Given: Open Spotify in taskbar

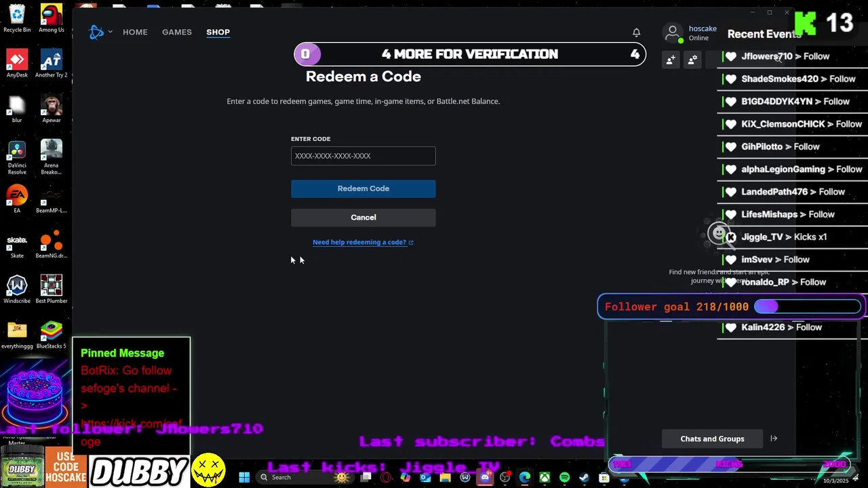Looking at the screenshot, I should (564, 477).
